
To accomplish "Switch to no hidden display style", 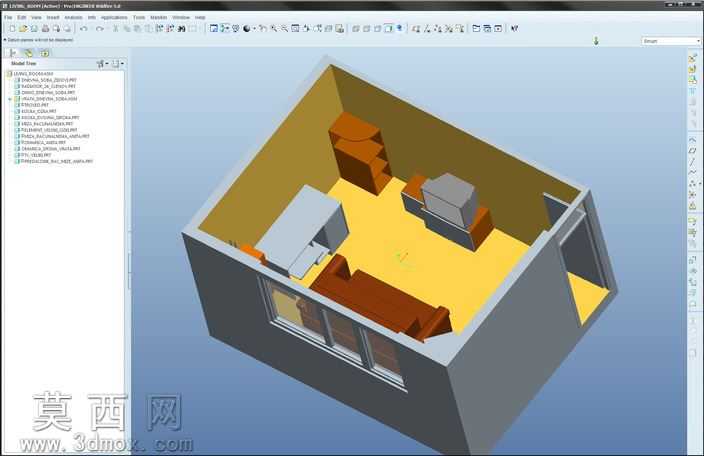I will point(378,28).
